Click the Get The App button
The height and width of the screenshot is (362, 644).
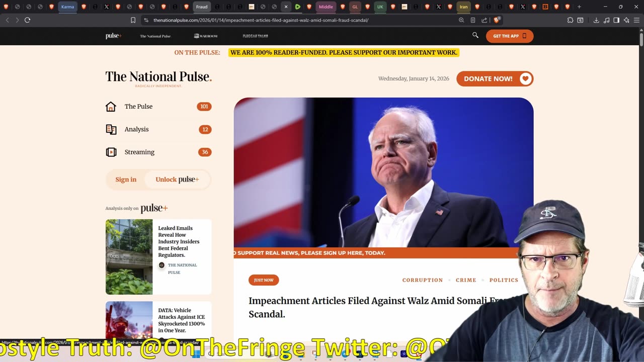click(x=510, y=36)
